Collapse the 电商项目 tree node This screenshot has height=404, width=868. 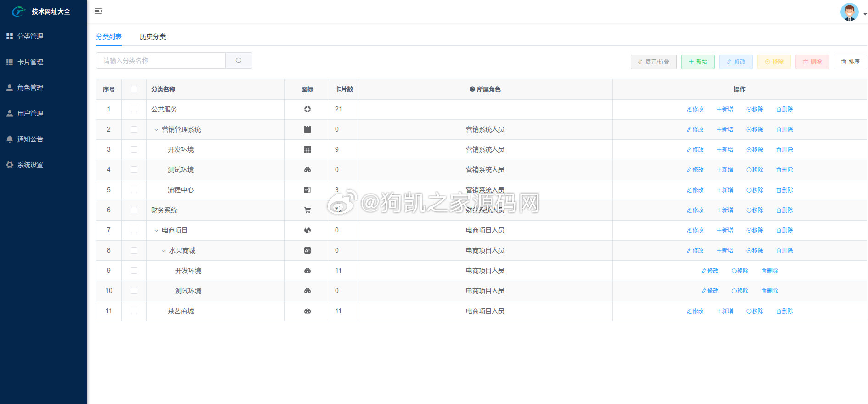pyautogui.click(x=156, y=231)
